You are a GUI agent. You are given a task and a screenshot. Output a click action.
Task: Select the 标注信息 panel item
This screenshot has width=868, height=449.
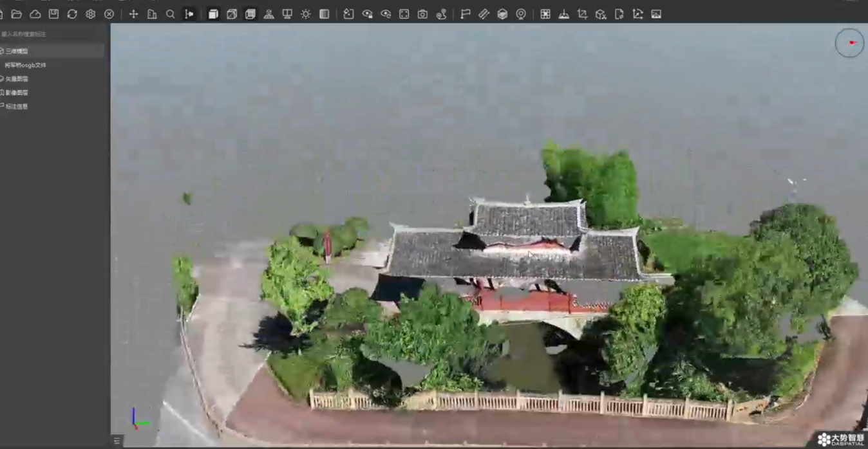pos(17,107)
